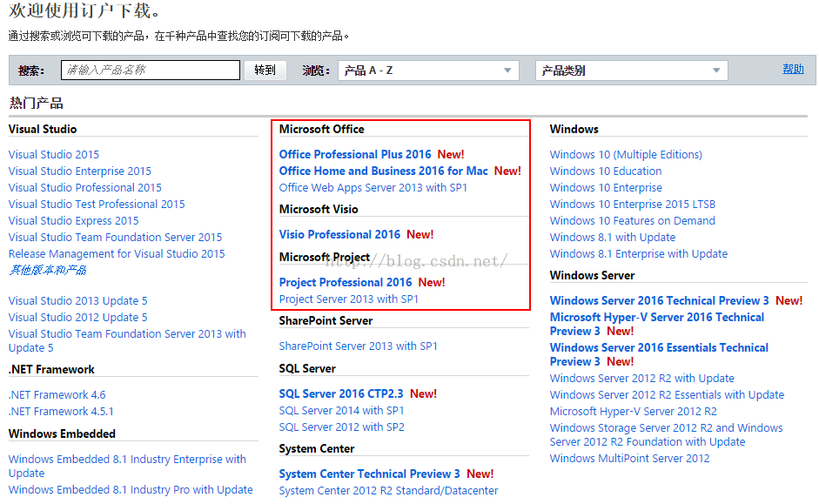Open SQL Server 2014 with SP1 link
The image size is (819, 504).
click(341, 411)
